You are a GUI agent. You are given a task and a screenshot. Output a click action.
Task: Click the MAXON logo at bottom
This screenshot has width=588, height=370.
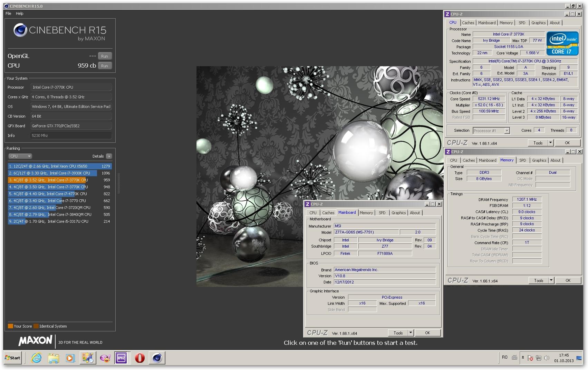tap(35, 341)
